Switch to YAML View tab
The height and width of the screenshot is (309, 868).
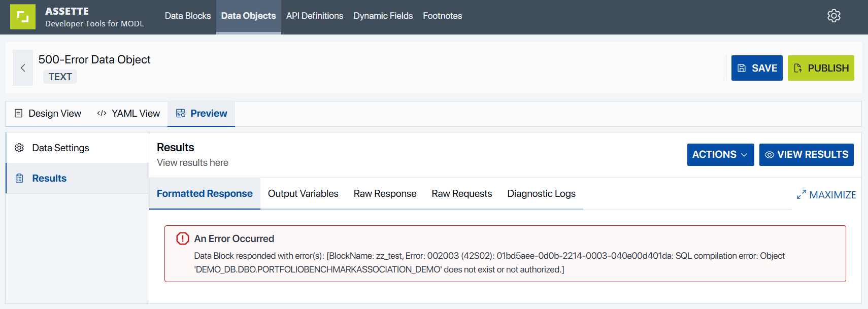click(x=128, y=114)
